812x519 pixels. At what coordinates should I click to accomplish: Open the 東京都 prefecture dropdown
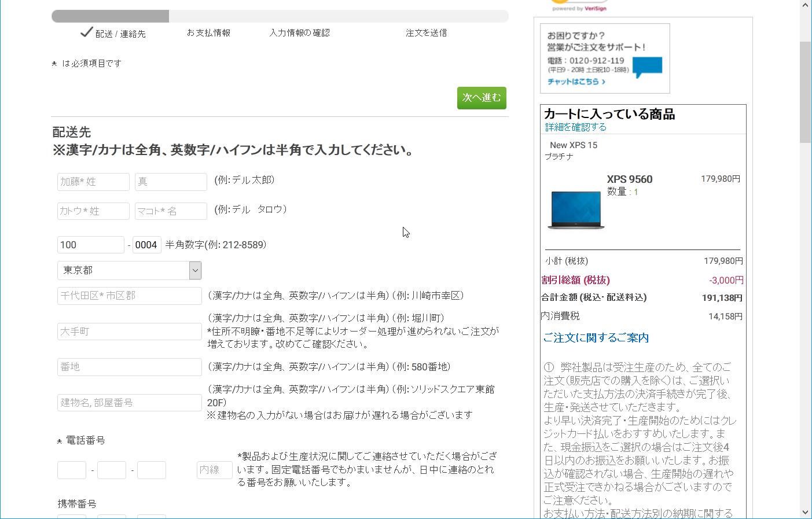coord(129,270)
